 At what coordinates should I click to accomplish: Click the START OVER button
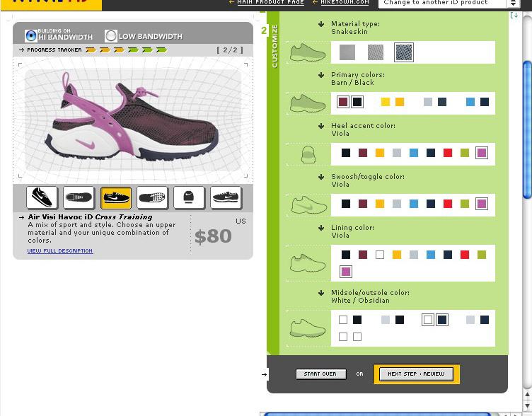321,374
